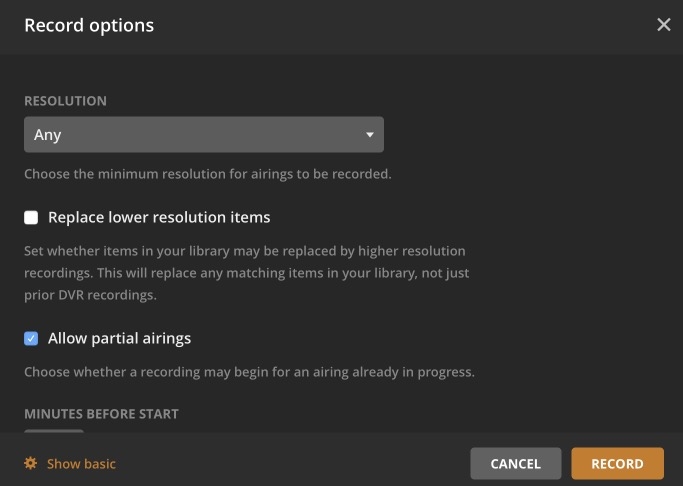Click the Resolution dropdown caret arrow
683x486 pixels.
(x=370, y=135)
